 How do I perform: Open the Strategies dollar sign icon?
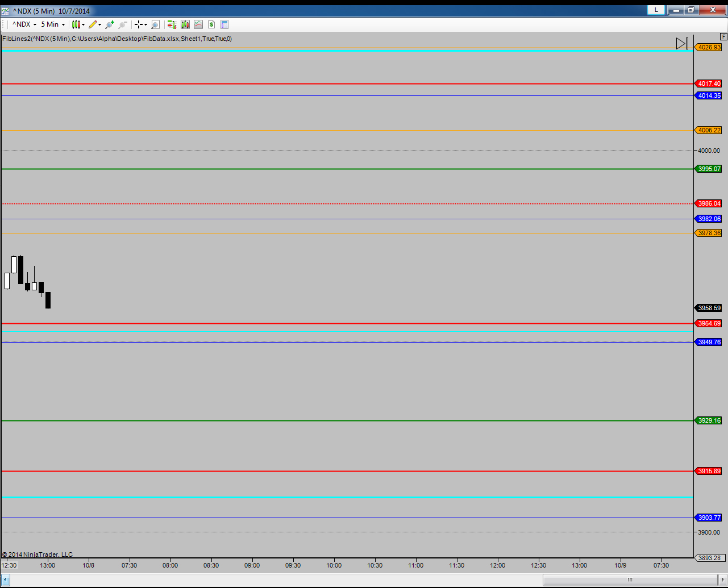(211, 24)
